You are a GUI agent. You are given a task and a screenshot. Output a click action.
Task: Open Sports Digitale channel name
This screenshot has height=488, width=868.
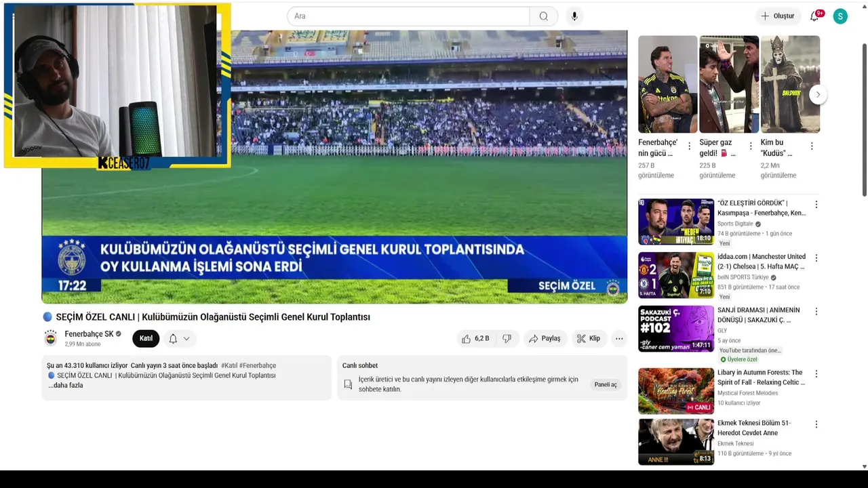735,224
